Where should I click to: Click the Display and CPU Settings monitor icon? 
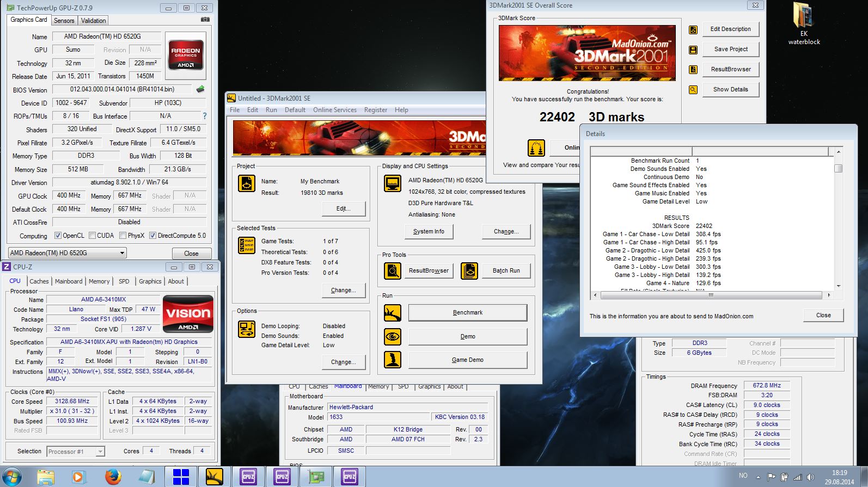[x=392, y=183]
